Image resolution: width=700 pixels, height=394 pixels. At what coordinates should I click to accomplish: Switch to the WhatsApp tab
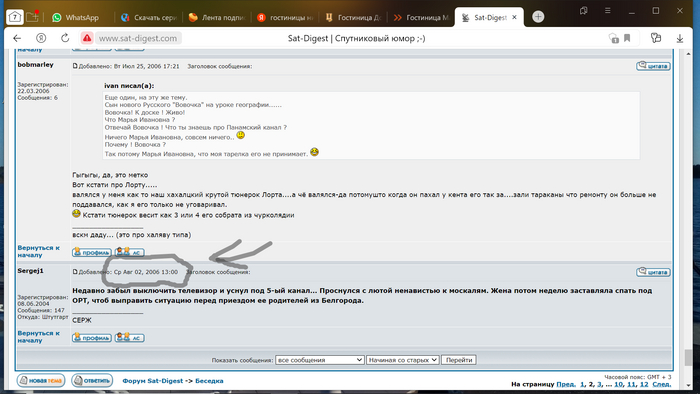(x=75, y=17)
